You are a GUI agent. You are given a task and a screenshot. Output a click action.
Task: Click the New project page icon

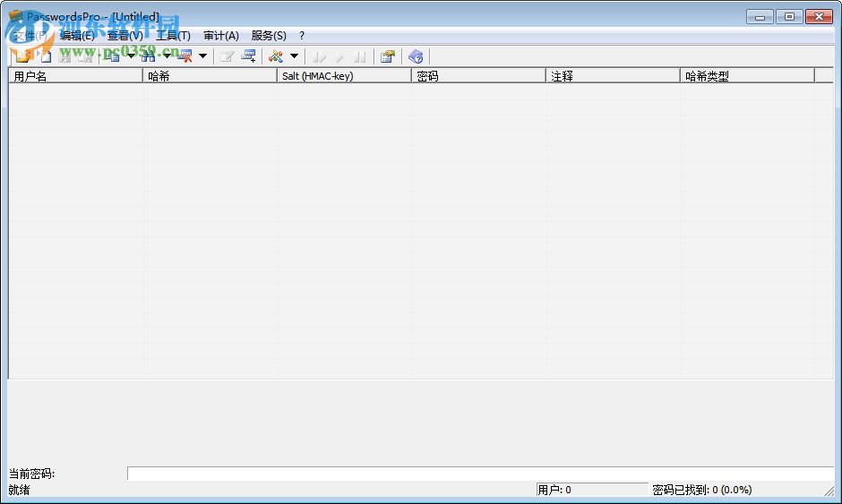coord(45,56)
